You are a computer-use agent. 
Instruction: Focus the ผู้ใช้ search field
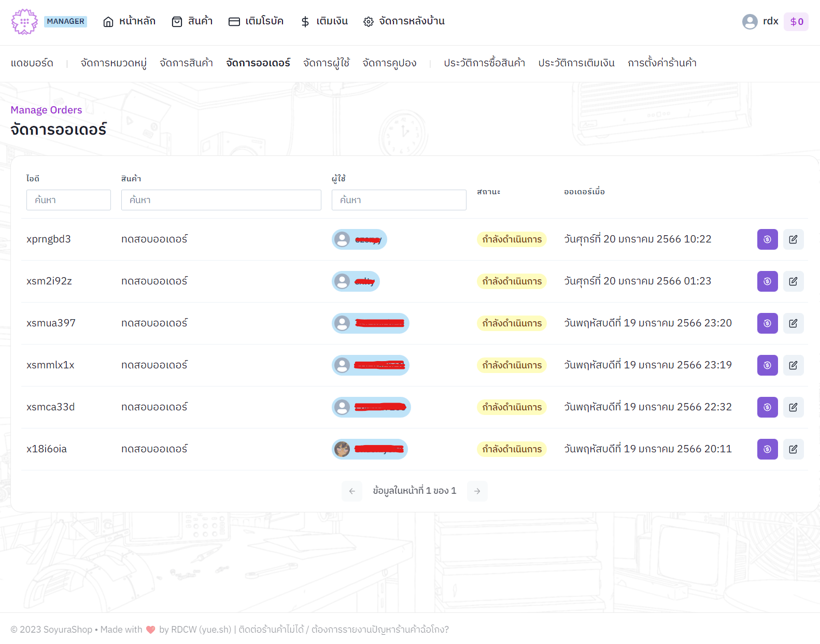pyautogui.click(x=399, y=200)
